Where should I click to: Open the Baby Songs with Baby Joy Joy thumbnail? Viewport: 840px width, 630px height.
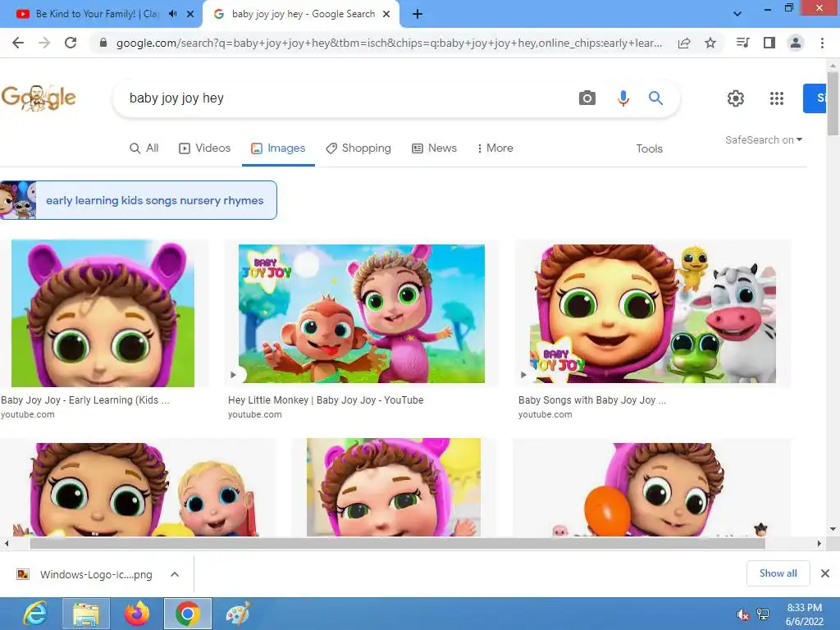coord(652,313)
